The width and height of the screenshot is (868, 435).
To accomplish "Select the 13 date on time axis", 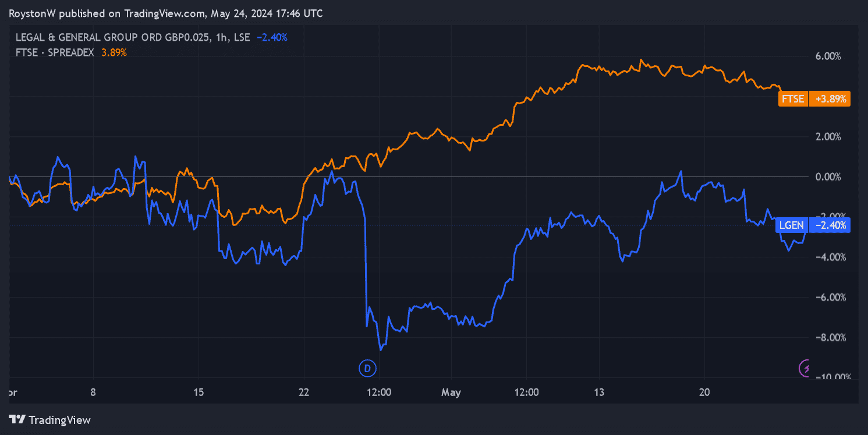I will click(600, 392).
